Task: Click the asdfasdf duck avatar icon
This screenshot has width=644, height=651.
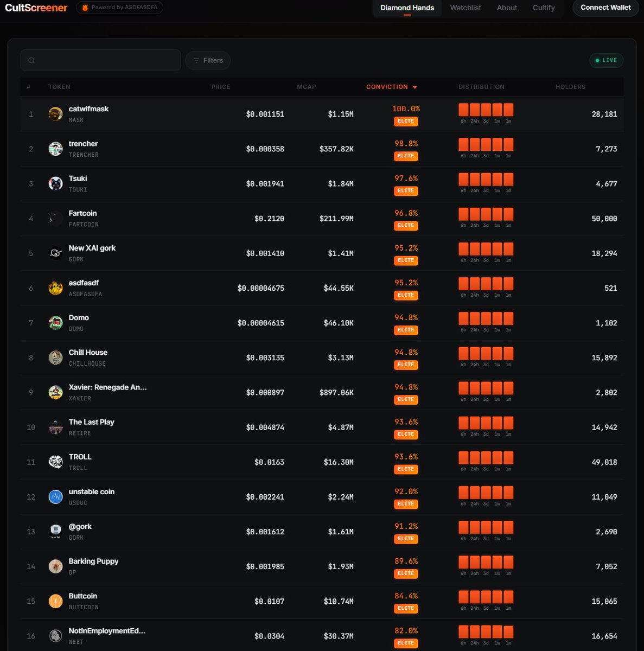Action: [55, 288]
